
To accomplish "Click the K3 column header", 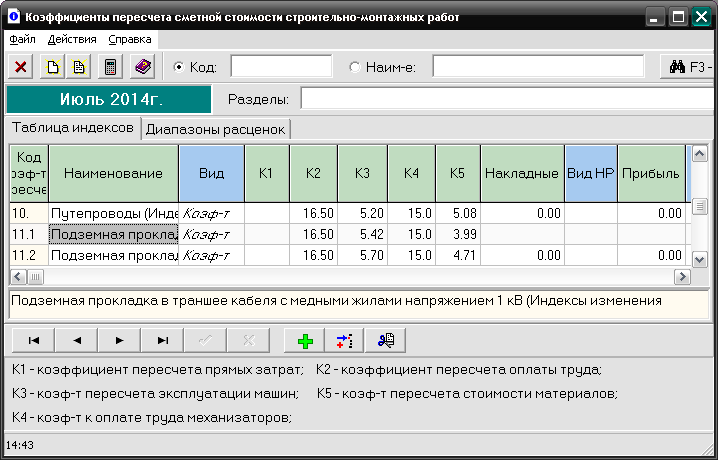I will pyautogui.click(x=362, y=173).
